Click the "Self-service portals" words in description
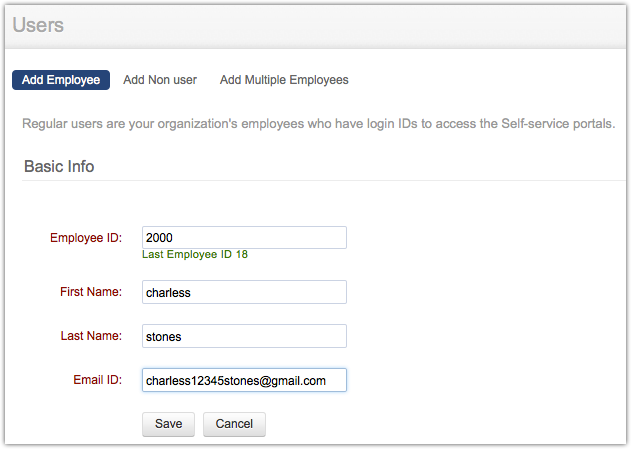631x449 pixels. [548, 124]
